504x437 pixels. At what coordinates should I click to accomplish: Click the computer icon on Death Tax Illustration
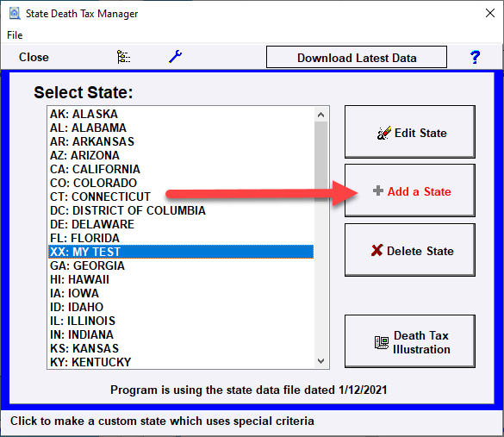click(382, 342)
